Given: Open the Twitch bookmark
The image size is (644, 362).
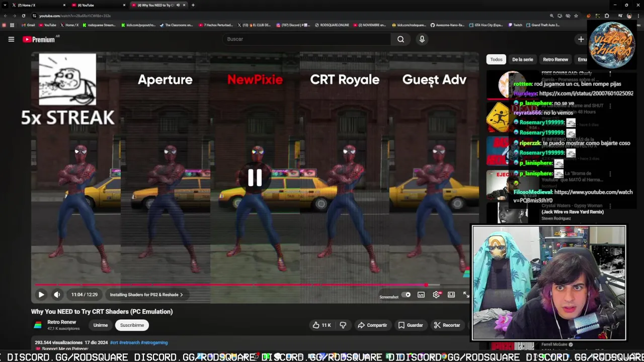Looking at the screenshot, I should point(515,25).
